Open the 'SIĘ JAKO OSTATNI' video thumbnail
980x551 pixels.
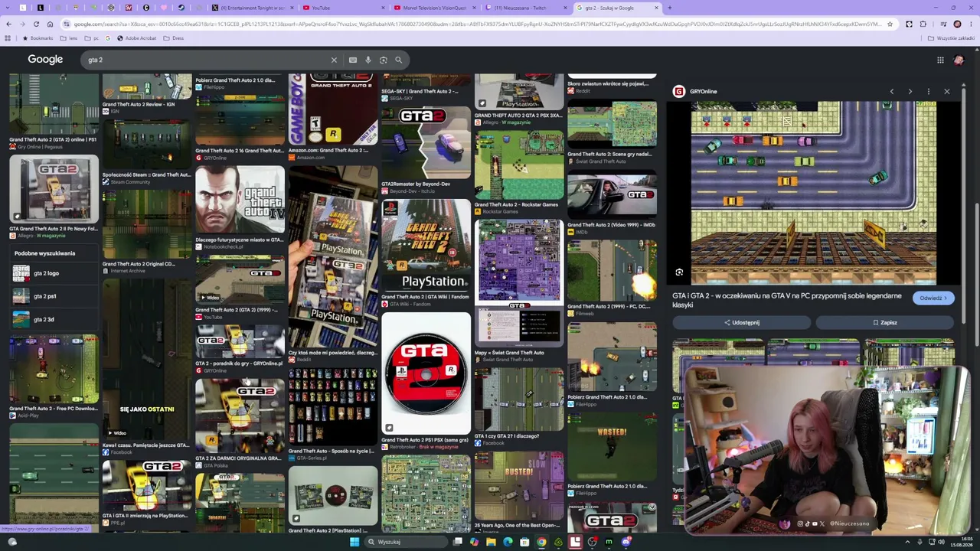pos(147,360)
